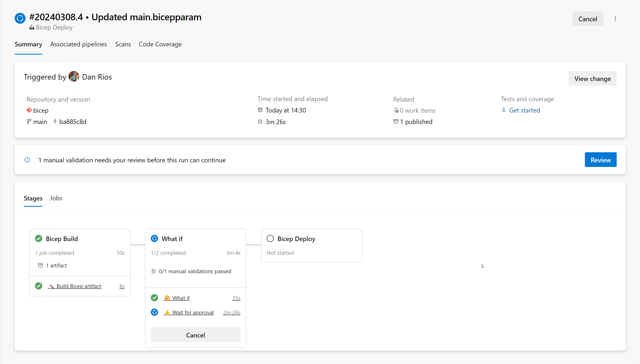Click the commit icon beside ba885c8d
The image size is (640, 364).
[55, 122]
